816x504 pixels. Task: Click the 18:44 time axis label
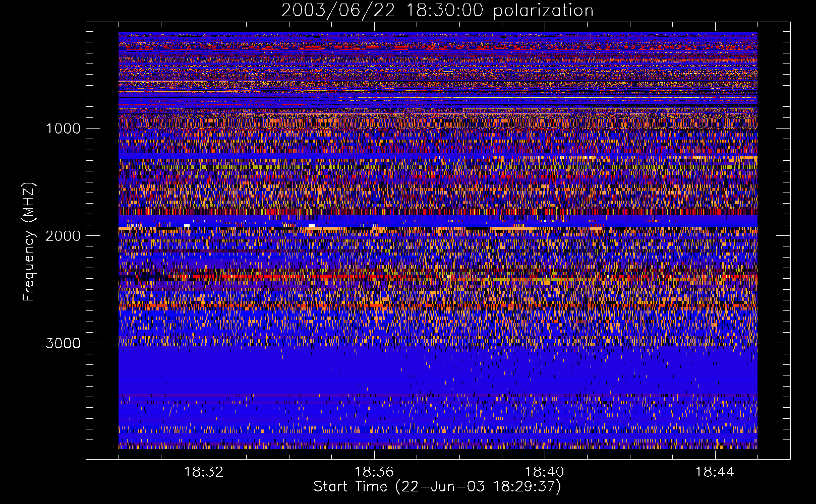tap(715, 472)
